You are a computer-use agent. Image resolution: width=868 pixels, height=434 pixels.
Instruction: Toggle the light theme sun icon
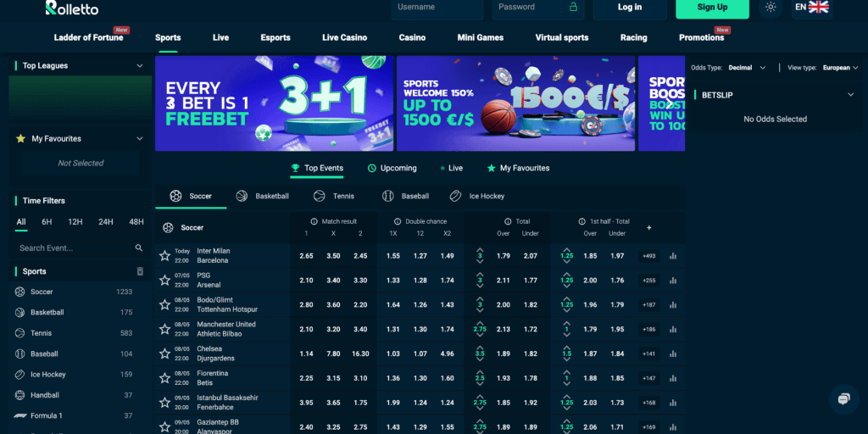771,7
